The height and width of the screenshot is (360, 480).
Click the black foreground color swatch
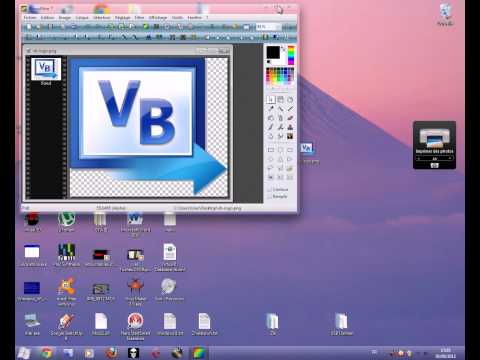pos(273,53)
